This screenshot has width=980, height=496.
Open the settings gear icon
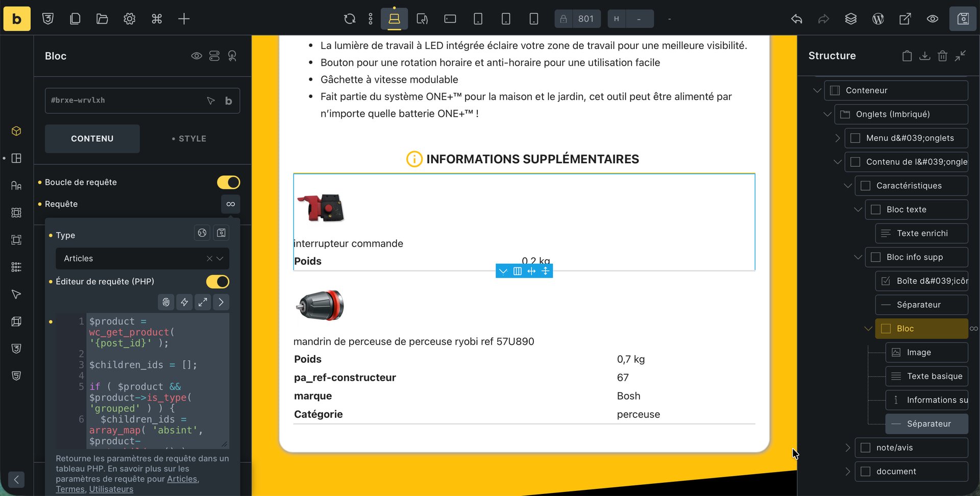coord(129,19)
